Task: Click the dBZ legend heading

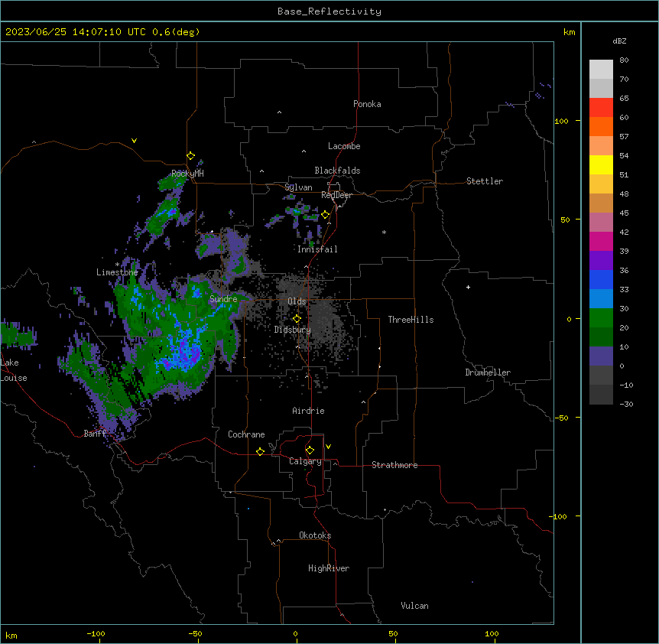Action: [x=619, y=41]
